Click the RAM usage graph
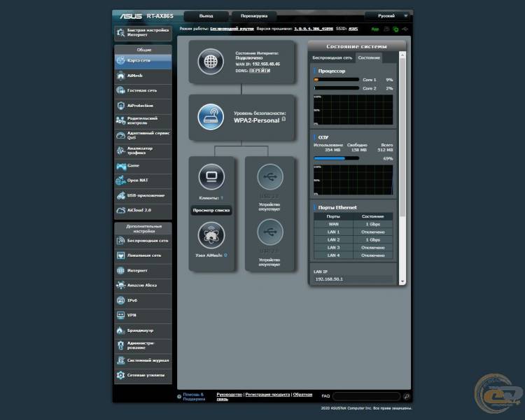The image size is (525, 420). (353, 180)
